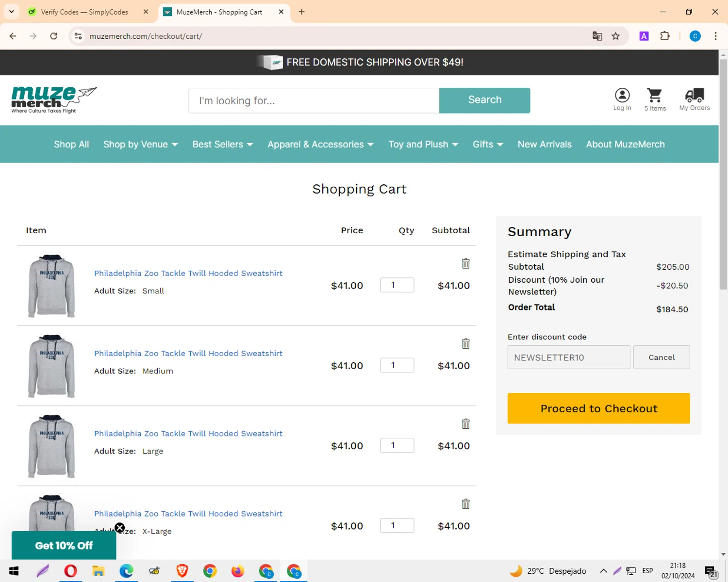The width and height of the screenshot is (728, 582).
Task: Open the purple A extension icon
Action: tap(644, 36)
